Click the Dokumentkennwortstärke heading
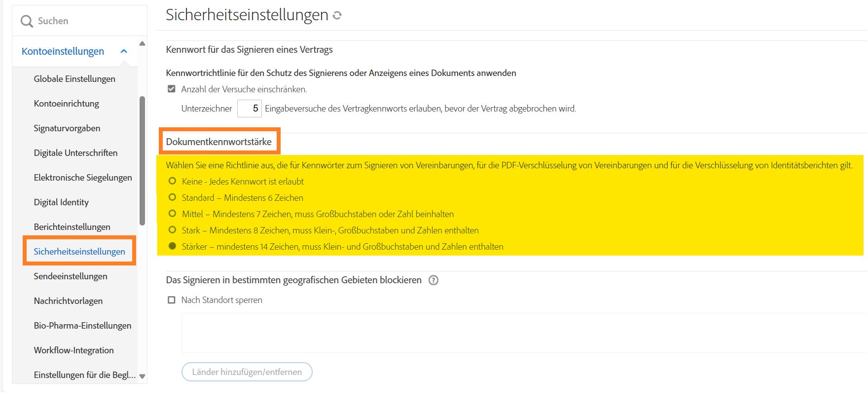Viewport: 868px width, 413px height. click(x=219, y=142)
